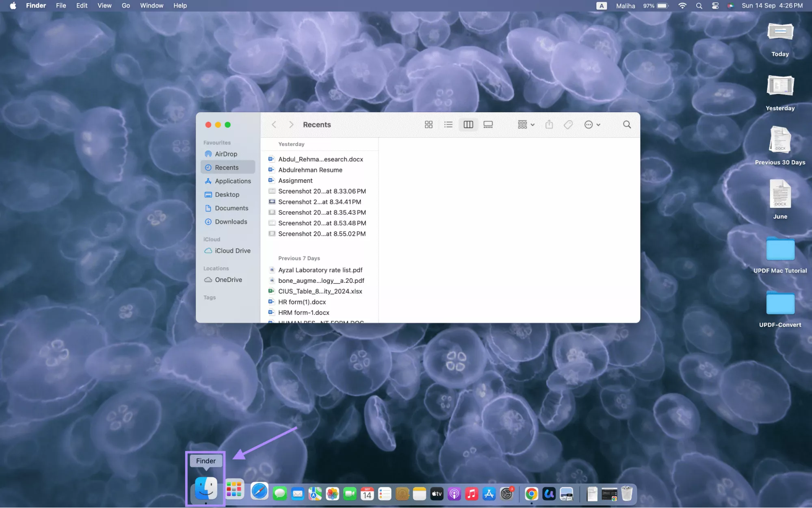
Task: Select Abdulrehman Resume in Recents
Action: point(310,170)
